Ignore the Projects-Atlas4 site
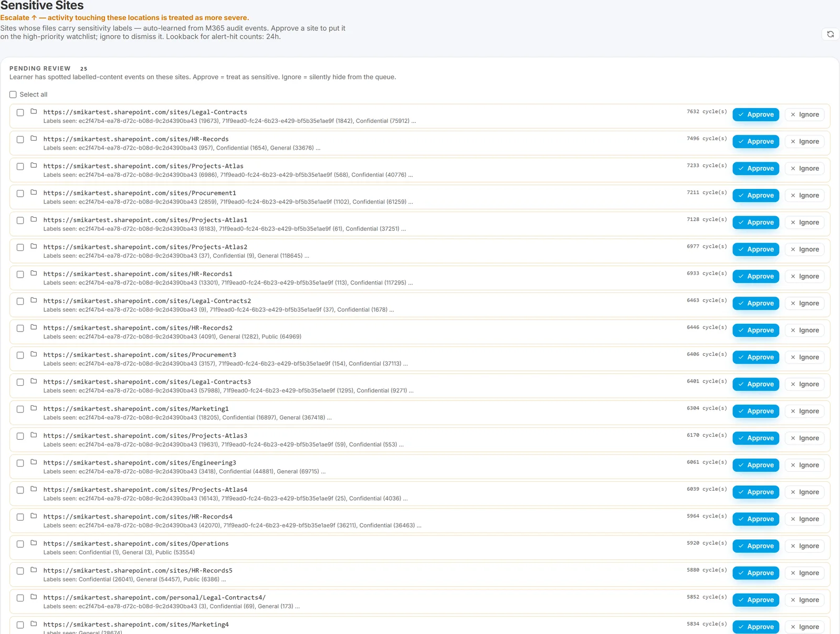Screen dimensions: 840x634 (804, 492)
